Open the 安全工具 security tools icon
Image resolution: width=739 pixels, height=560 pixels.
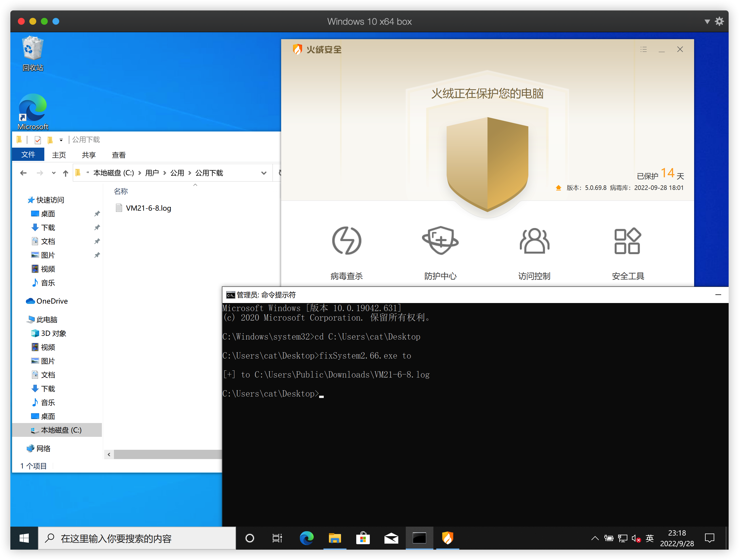627,241
